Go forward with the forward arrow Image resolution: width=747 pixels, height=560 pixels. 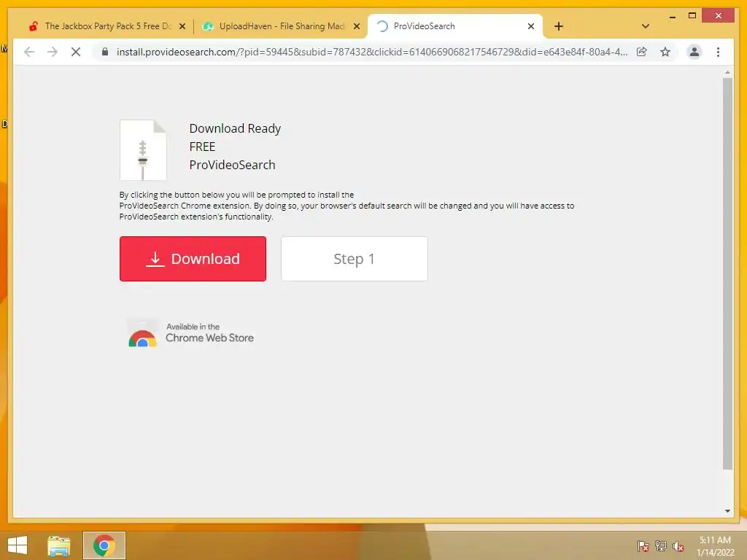coord(52,52)
